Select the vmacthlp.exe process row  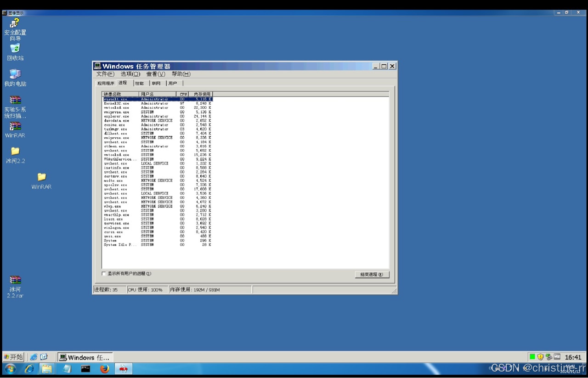157,215
